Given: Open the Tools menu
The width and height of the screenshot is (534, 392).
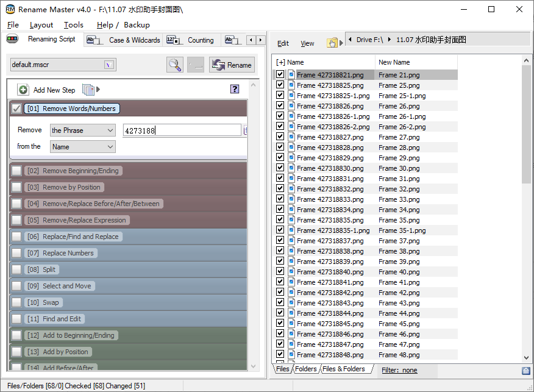Looking at the screenshot, I should click(x=74, y=25).
